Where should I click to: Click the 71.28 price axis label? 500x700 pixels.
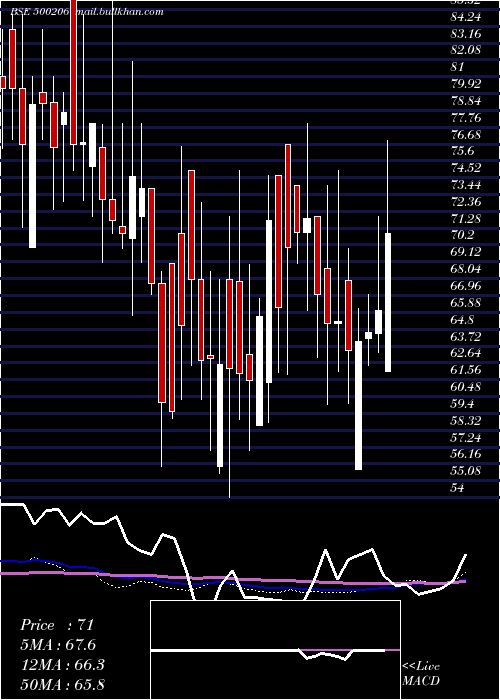pos(466,218)
